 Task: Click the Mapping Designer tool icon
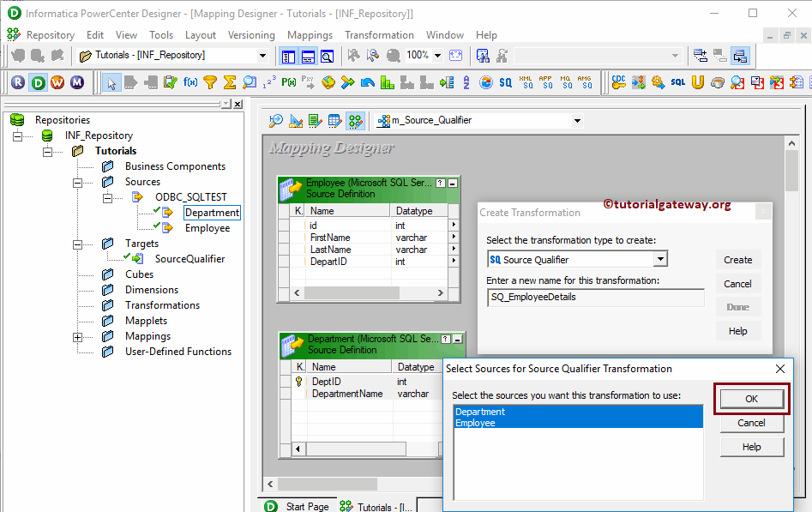coord(354,121)
